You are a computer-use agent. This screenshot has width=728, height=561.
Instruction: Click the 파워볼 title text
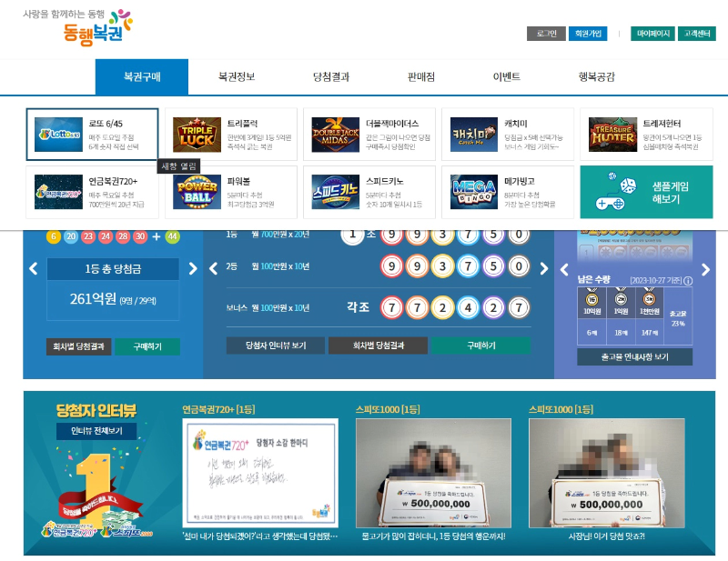(239, 181)
